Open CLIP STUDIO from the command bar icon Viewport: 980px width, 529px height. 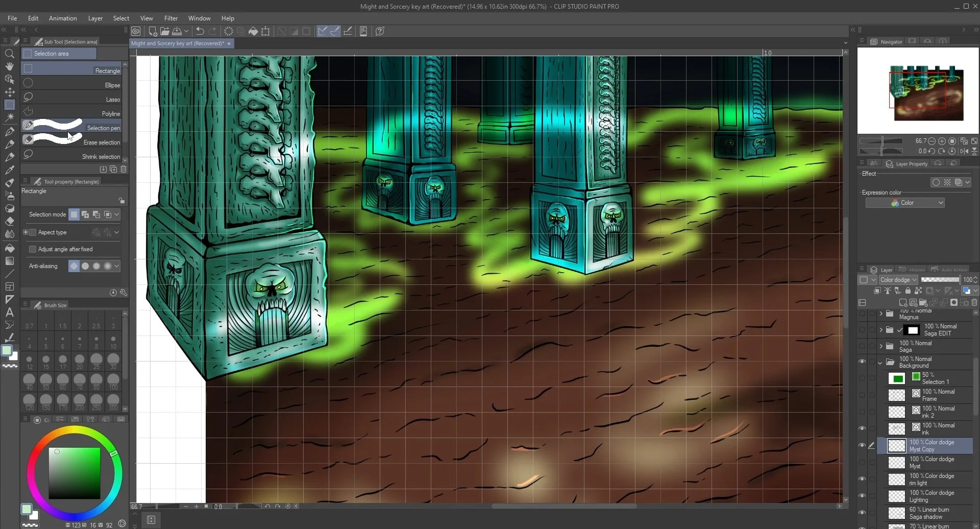tap(136, 31)
